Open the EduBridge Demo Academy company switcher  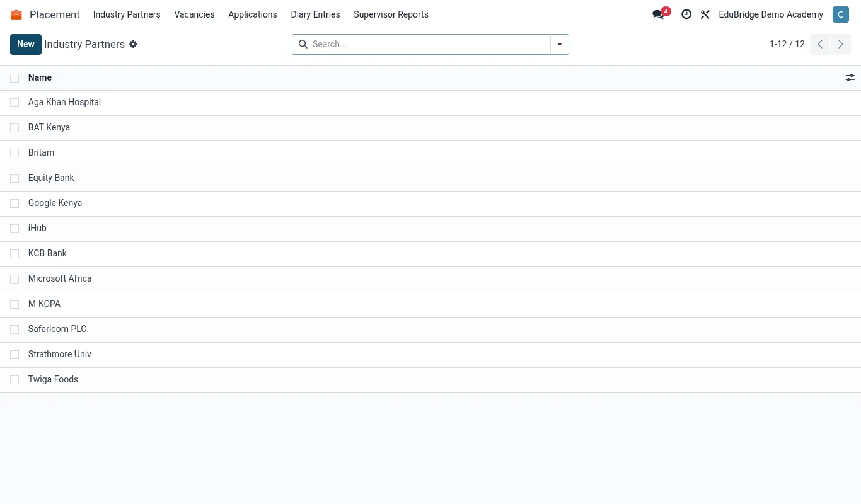click(771, 14)
